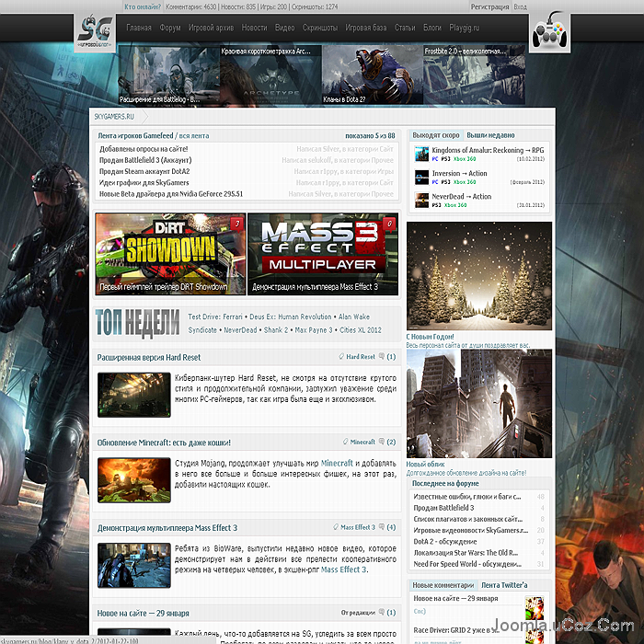The height and width of the screenshot is (644, 644).
Task: Click Mass Effect 3 article thumbnail
Action: click(134, 565)
